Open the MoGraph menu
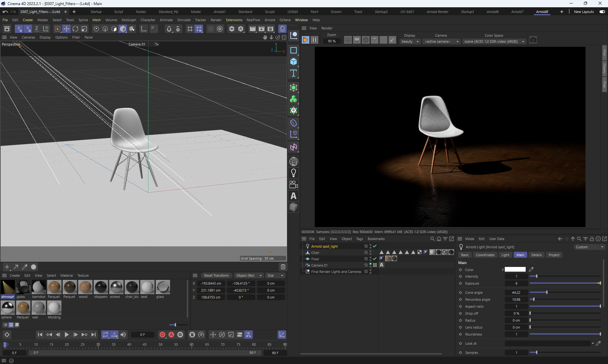Screen dimensions: 608x364 [x=129, y=20]
